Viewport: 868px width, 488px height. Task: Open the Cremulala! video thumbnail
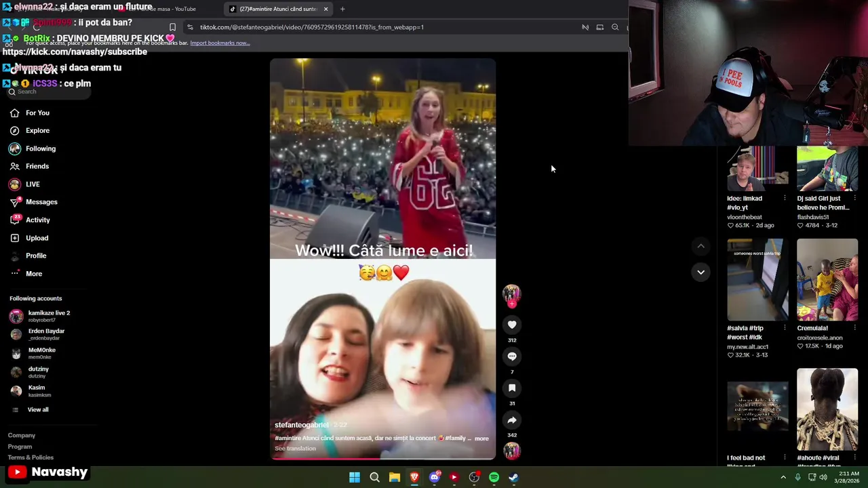(827, 279)
